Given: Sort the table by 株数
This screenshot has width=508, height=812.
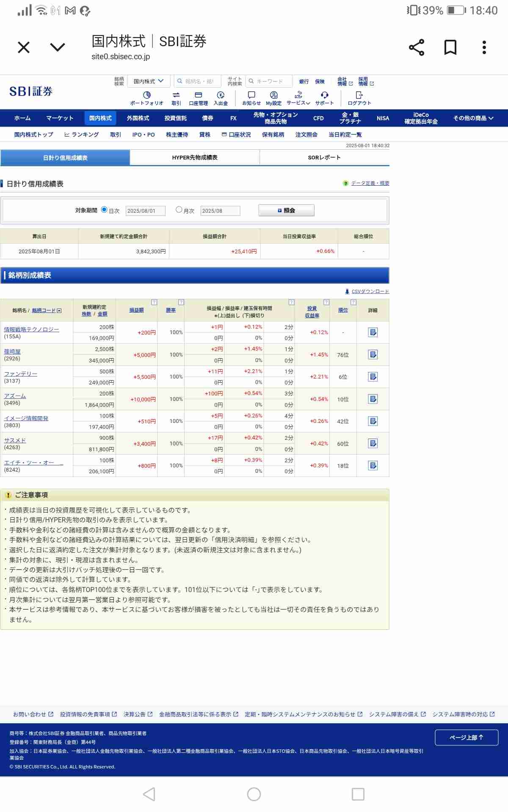Looking at the screenshot, I should (86, 314).
